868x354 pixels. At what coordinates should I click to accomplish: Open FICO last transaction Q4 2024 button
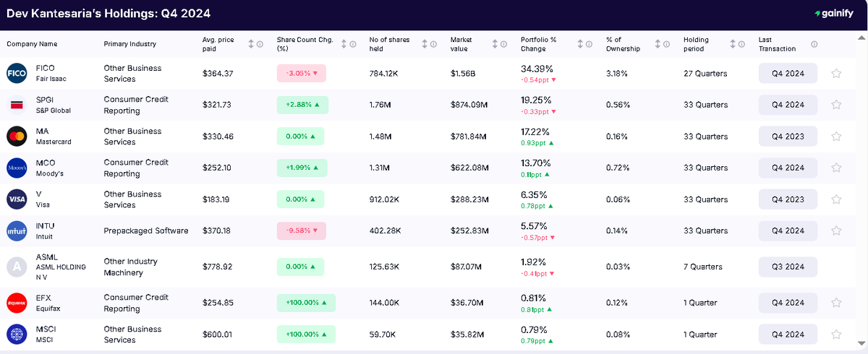tap(788, 74)
